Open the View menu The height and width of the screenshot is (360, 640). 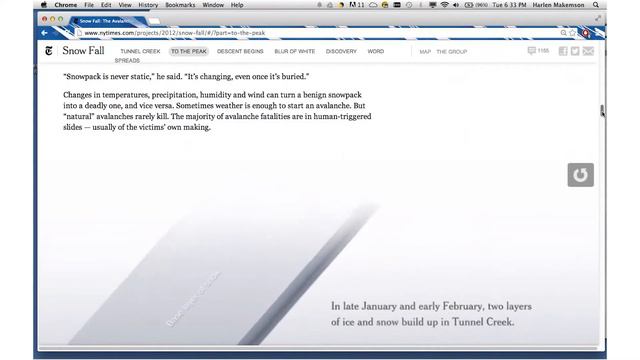[x=125, y=5]
